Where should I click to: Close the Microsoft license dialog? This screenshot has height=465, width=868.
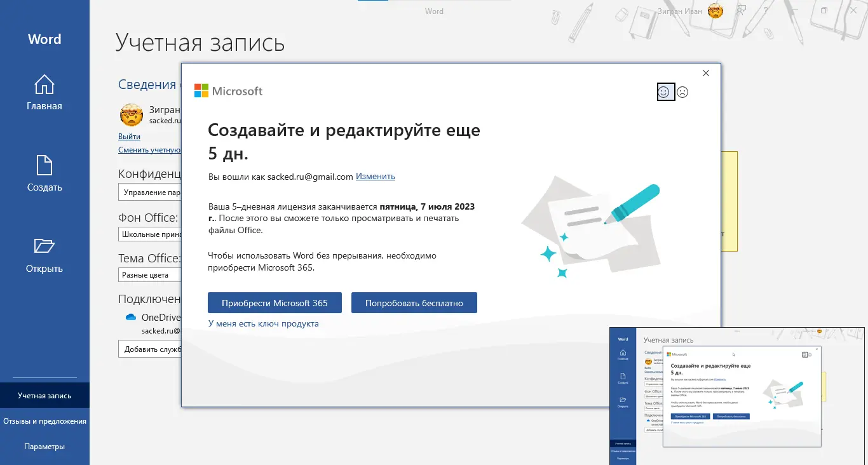[x=706, y=73]
